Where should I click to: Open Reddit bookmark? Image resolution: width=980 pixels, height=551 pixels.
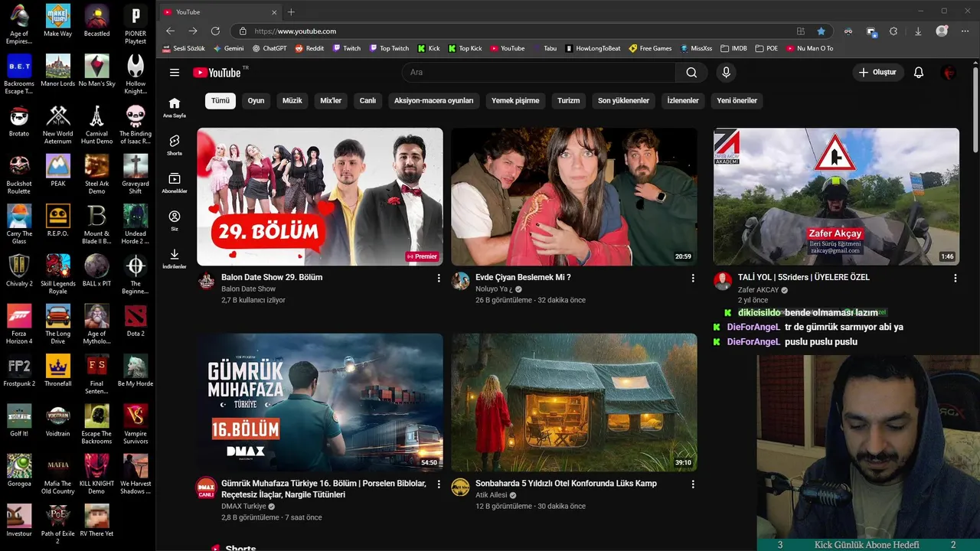309,48
